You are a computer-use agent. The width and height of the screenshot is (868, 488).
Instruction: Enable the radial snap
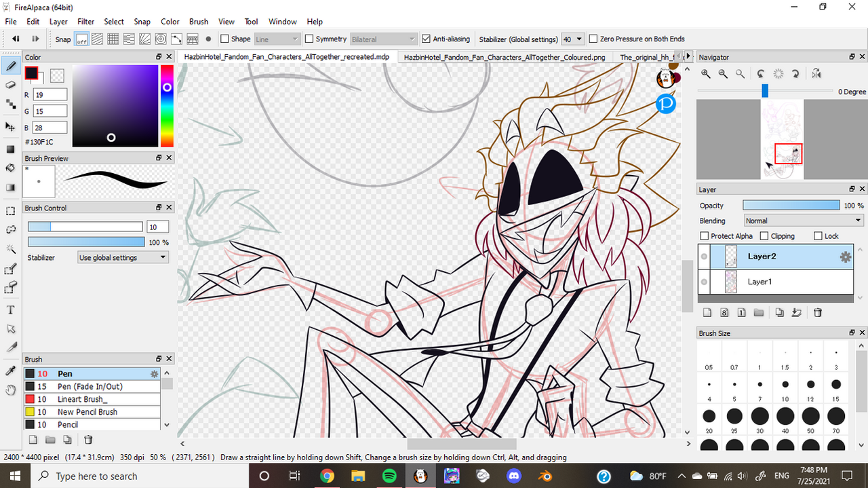(145, 39)
